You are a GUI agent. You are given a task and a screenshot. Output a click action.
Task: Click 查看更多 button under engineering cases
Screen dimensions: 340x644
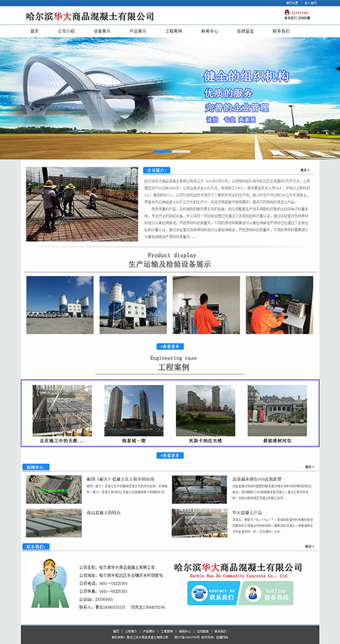pyautogui.click(x=170, y=456)
